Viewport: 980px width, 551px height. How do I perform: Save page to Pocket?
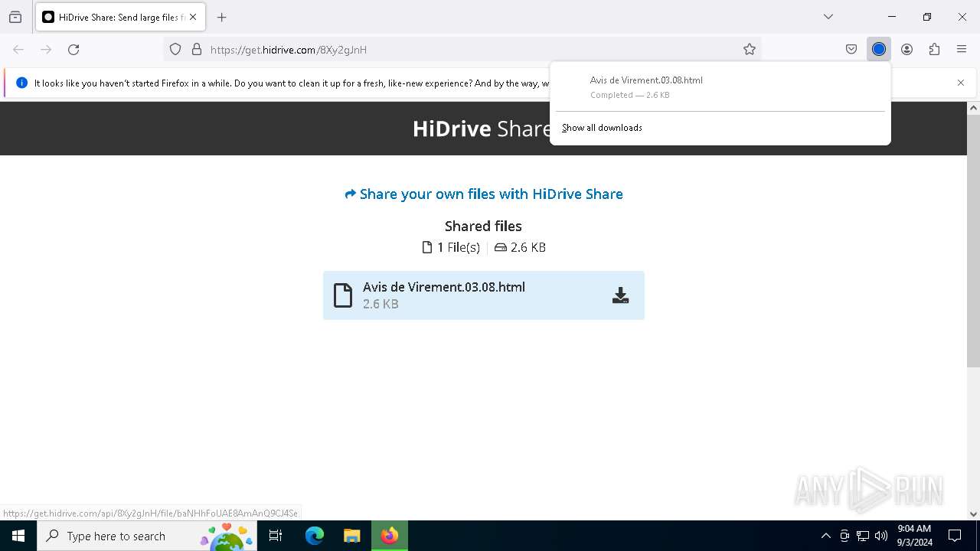tap(851, 50)
